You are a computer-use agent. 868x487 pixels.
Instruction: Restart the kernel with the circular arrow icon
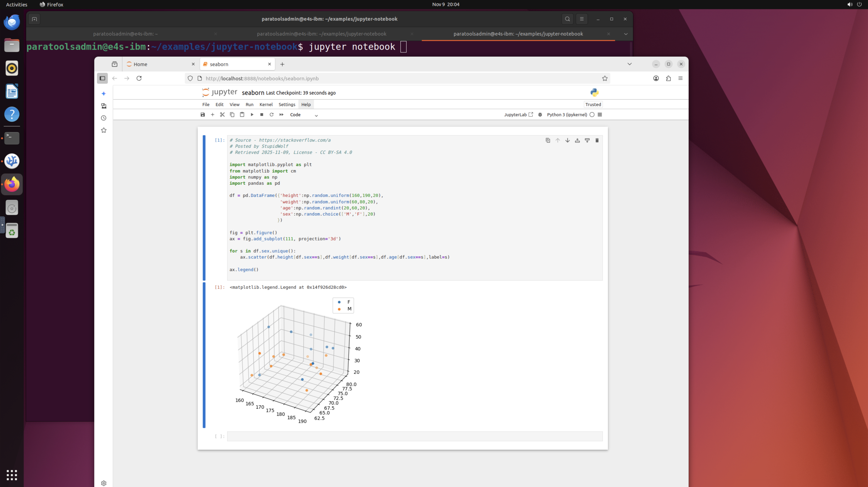click(271, 115)
